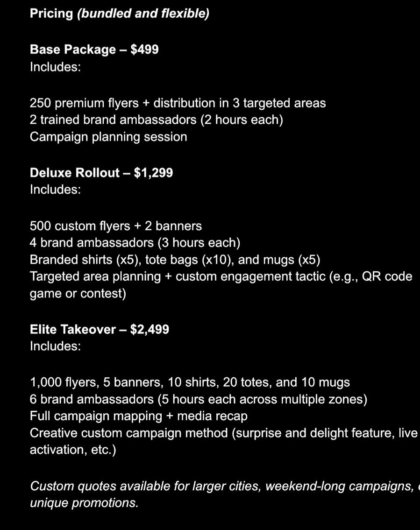420x530 pixels.
Task: Place cursor on 'activation, etc.)' text
Action: (73, 450)
